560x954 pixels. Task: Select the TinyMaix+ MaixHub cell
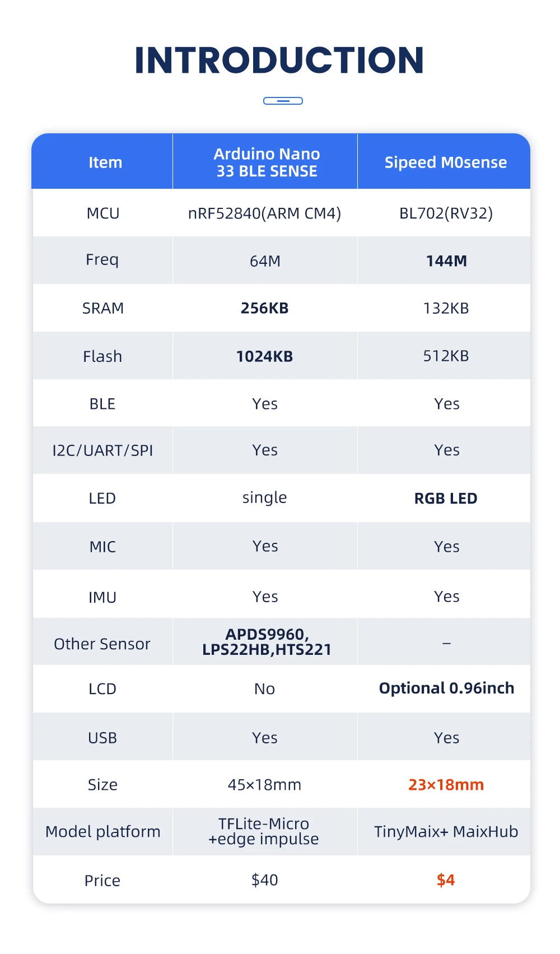tap(446, 832)
